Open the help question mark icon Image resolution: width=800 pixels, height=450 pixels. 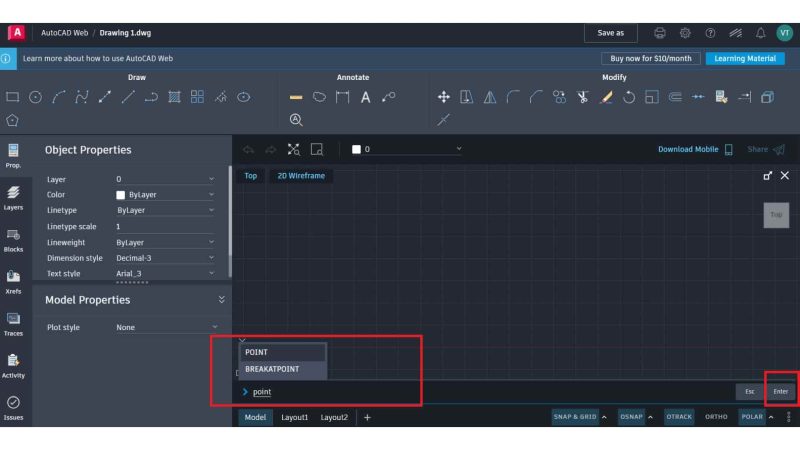(710, 33)
